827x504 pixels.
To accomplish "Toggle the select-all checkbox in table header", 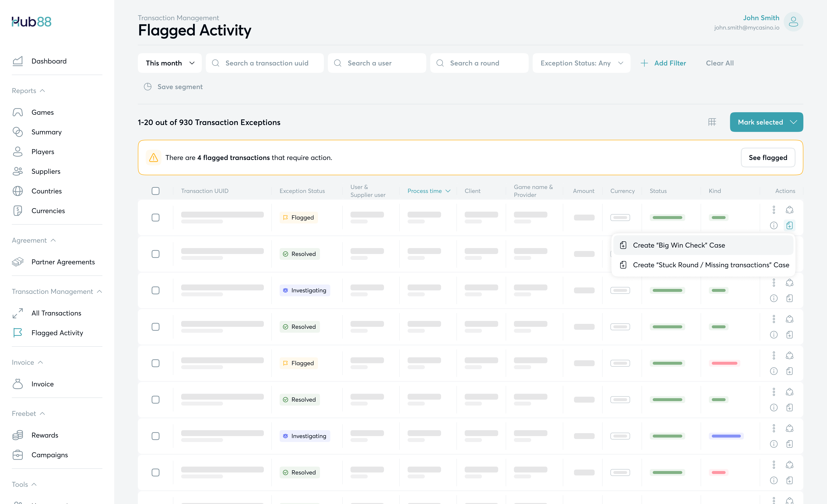I will click(155, 191).
